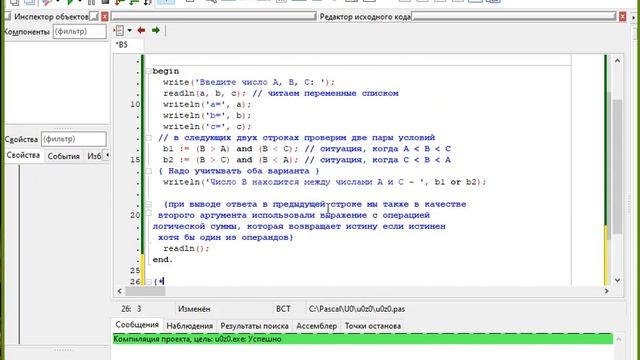640x360 pixels.
Task: Collapse fold marker at 'Надо учитывать' comment
Action: (149, 171)
